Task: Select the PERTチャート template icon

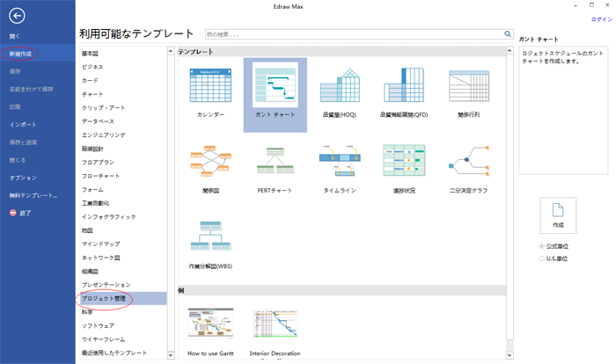Action: (x=275, y=160)
